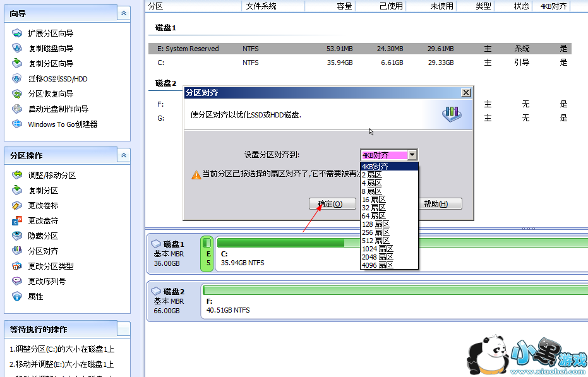
Task: Choose 512 扇区 from the list
Action: click(389, 241)
